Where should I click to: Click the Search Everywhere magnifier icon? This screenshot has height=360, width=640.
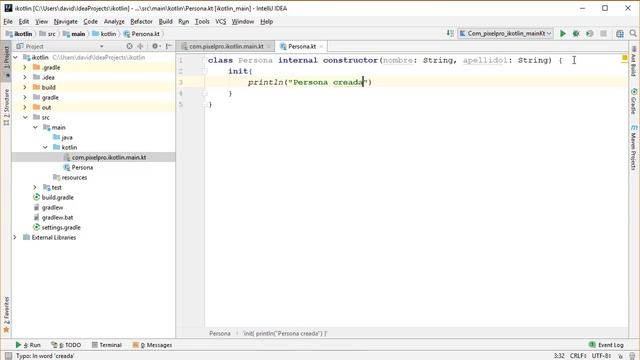[x=633, y=33]
